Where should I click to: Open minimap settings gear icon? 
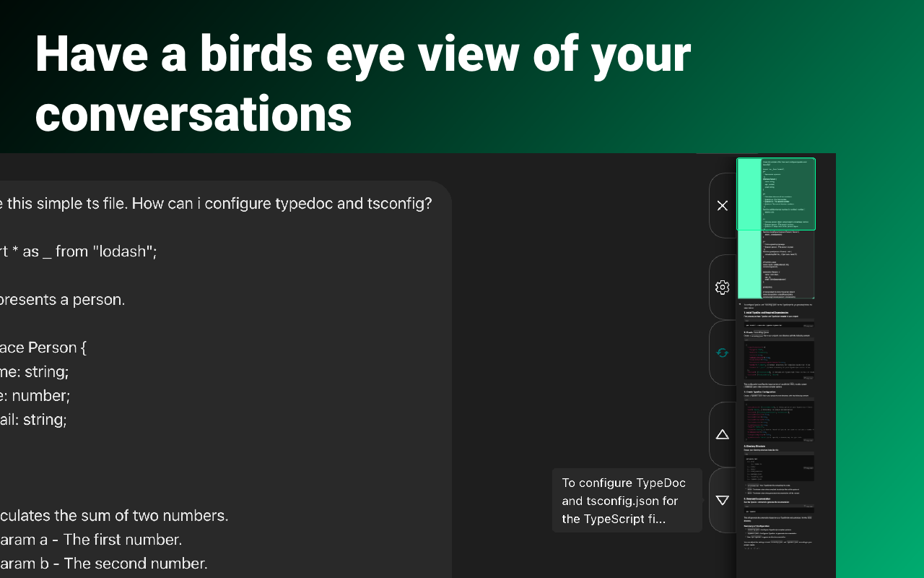click(722, 288)
